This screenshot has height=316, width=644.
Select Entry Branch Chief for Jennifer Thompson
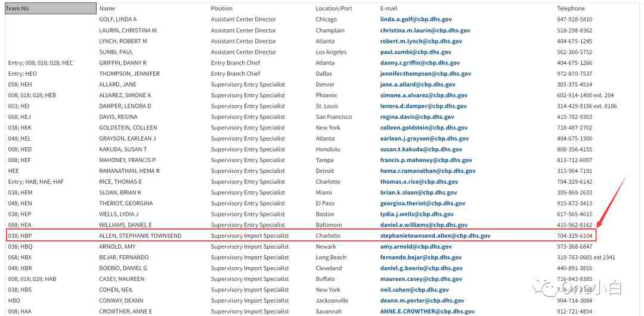point(236,73)
